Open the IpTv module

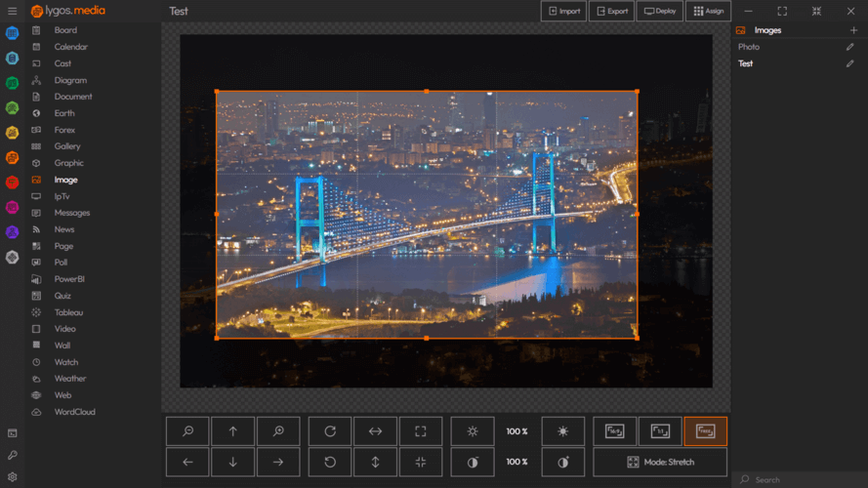62,196
